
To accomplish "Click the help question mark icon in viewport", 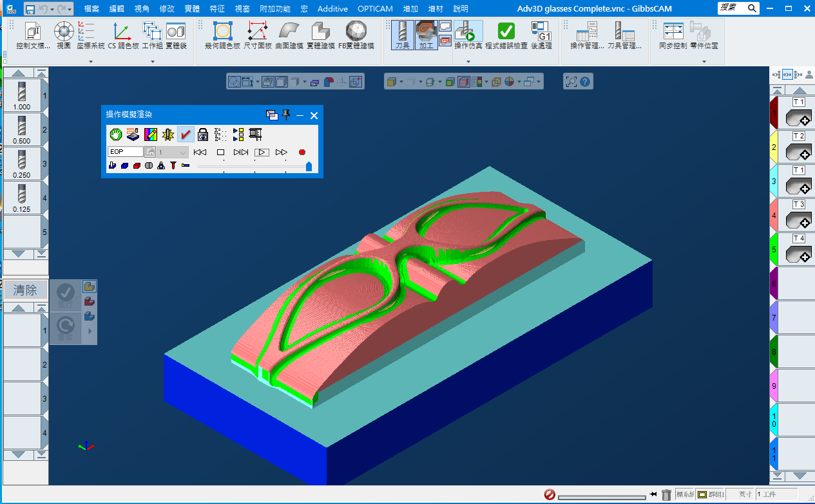I will [585, 82].
